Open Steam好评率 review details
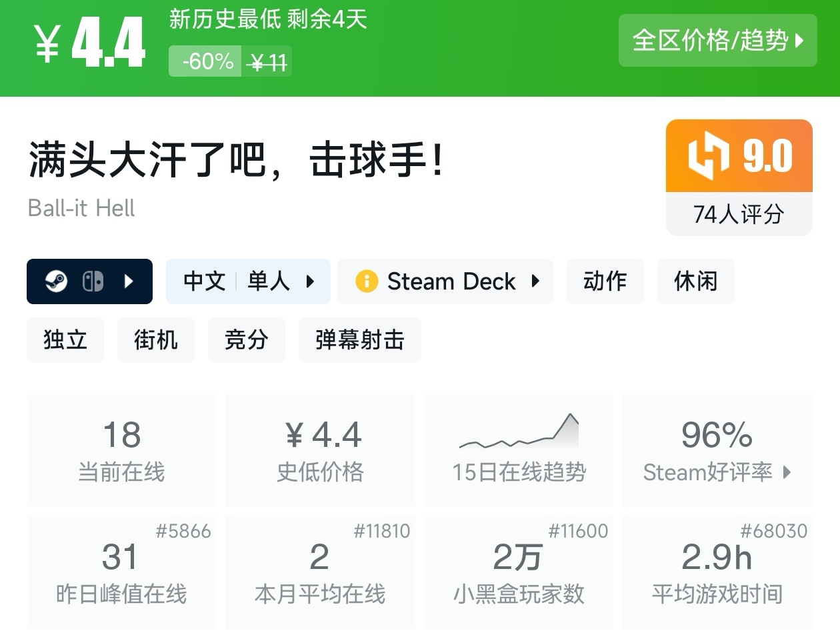The image size is (840, 643). [717, 450]
